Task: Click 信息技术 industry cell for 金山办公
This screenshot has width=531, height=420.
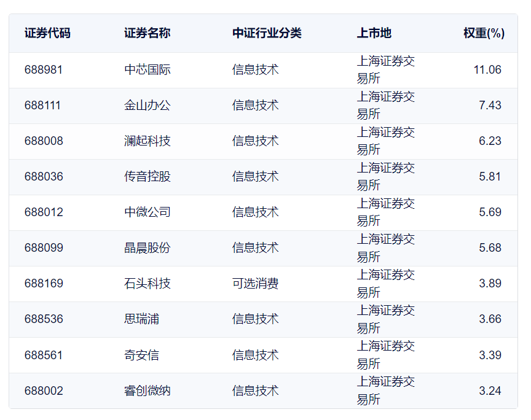Action: pos(255,105)
